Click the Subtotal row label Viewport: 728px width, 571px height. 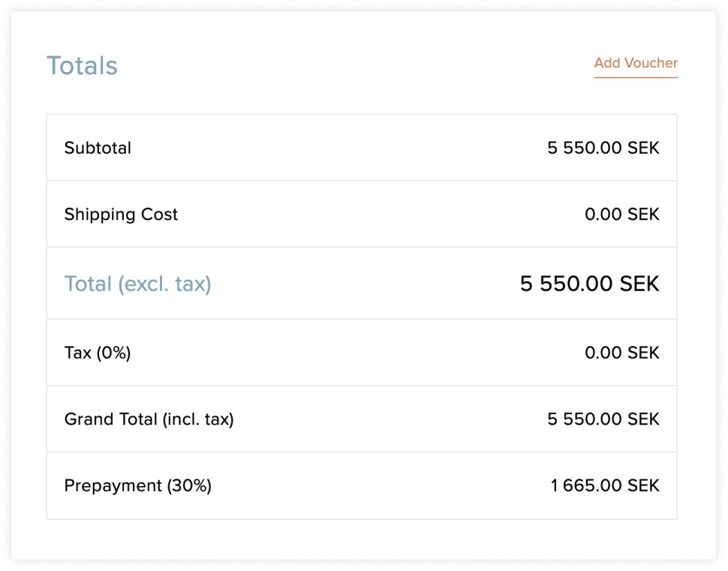(98, 148)
